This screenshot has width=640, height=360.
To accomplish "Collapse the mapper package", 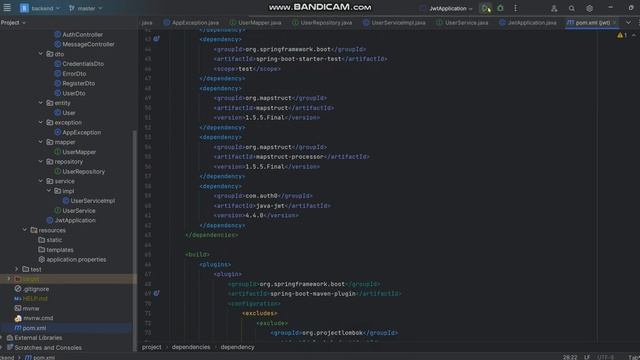I will [40, 142].
